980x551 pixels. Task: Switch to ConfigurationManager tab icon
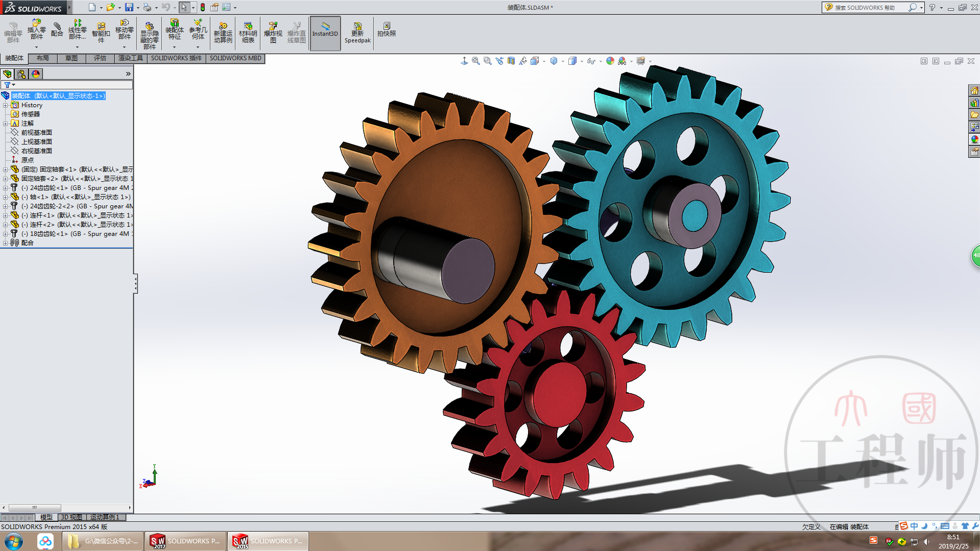pyautogui.click(x=21, y=74)
